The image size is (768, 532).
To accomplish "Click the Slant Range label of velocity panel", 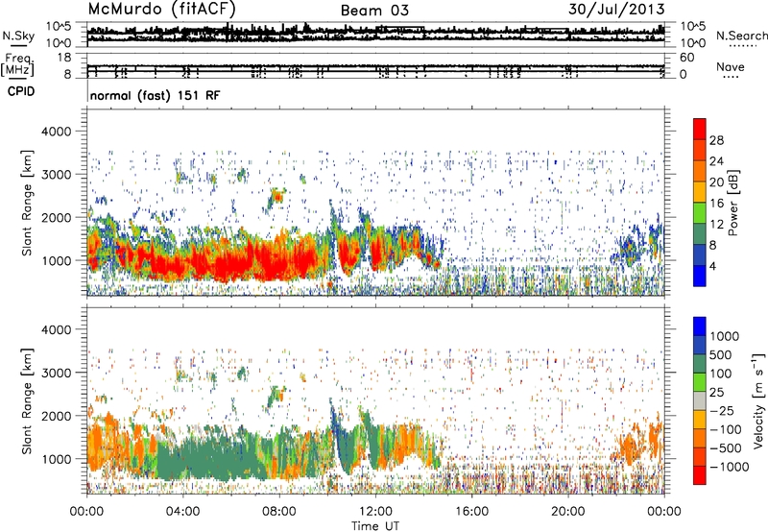I will point(27,400).
